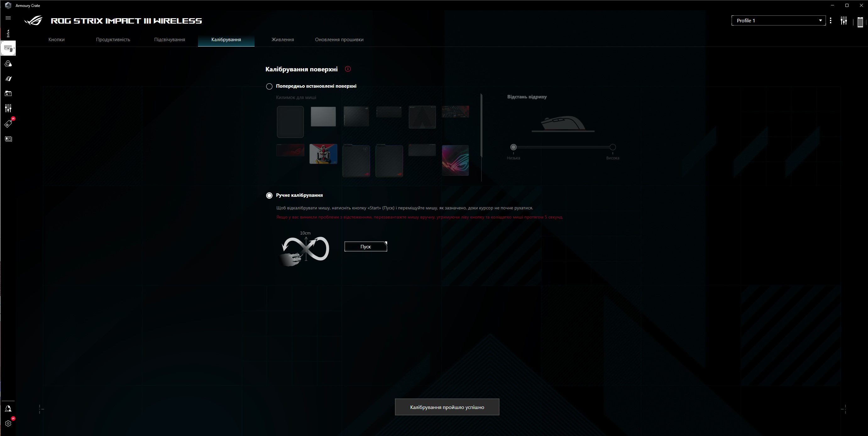
Task: Switch to the Підсвічування tab
Action: click(169, 39)
